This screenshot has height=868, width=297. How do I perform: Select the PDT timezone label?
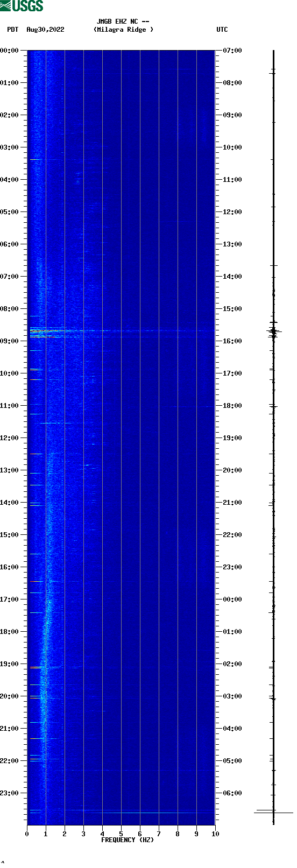tap(12, 30)
